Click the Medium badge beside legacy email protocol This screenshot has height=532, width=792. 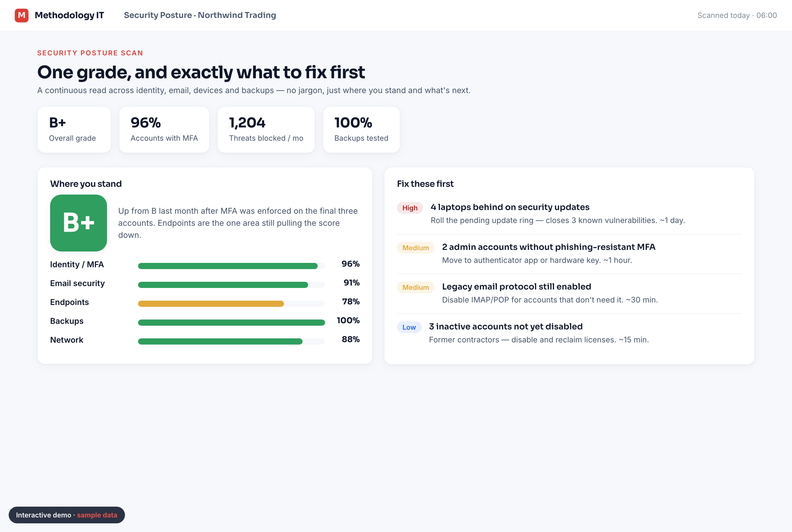tap(416, 287)
